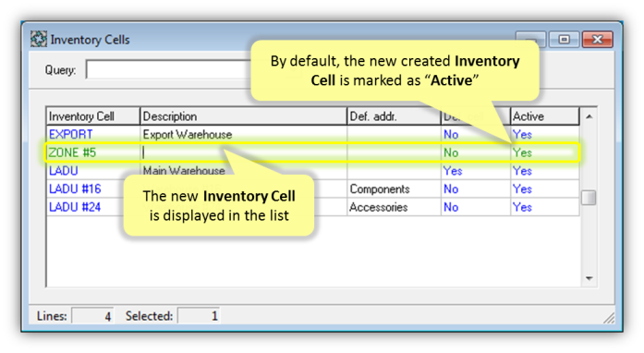Click the window resize grip in corner
The height and width of the screenshot is (353, 644).
pos(609,318)
